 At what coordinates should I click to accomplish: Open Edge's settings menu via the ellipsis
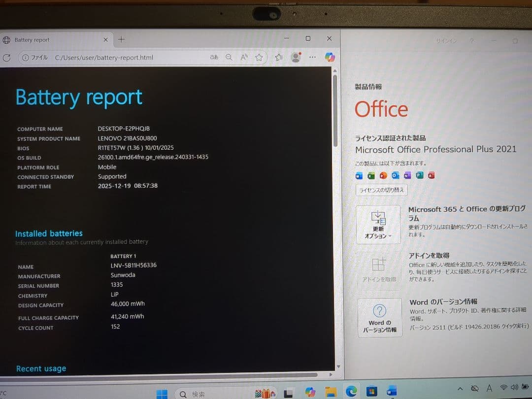click(312, 57)
